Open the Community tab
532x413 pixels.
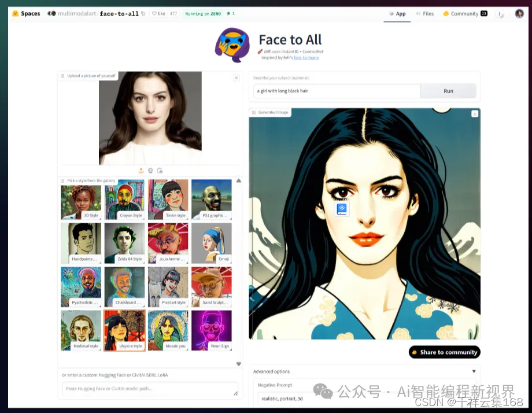[465, 13]
